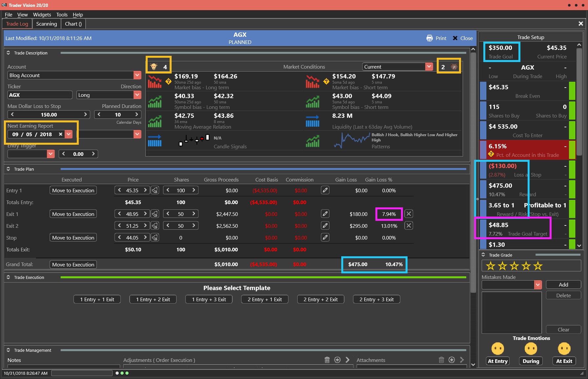Click the Close X icon in AGX header
This screenshot has height=379, width=588.
[455, 38]
